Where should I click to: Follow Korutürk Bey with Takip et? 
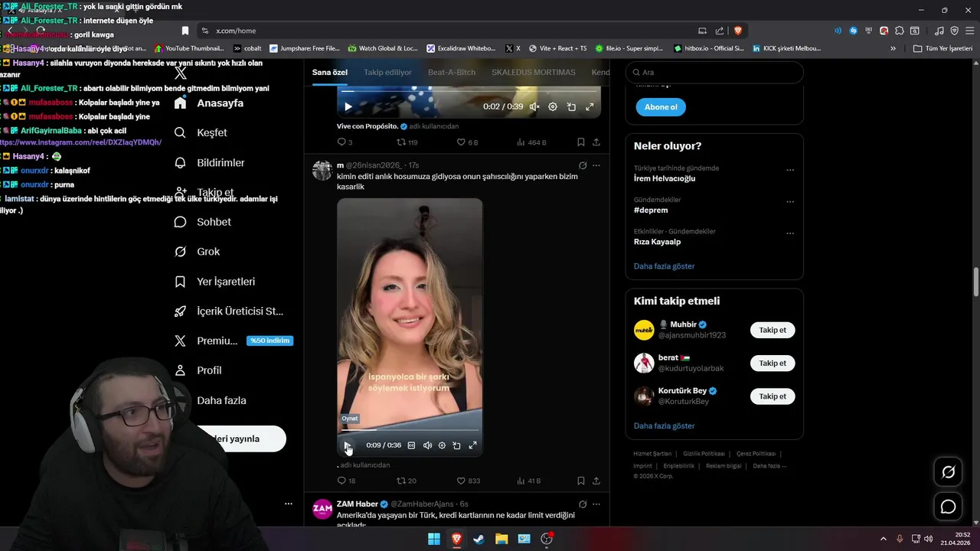click(x=773, y=396)
